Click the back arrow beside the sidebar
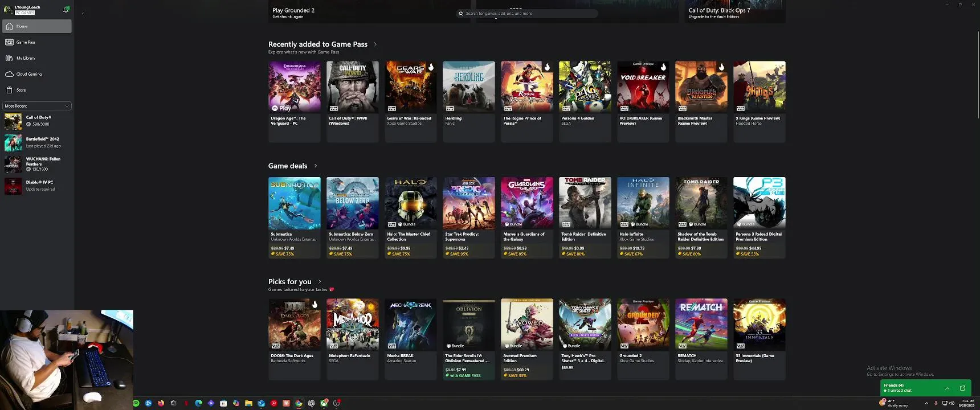This screenshot has width=980, height=410. pyautogui.click(x=83, y=14)
